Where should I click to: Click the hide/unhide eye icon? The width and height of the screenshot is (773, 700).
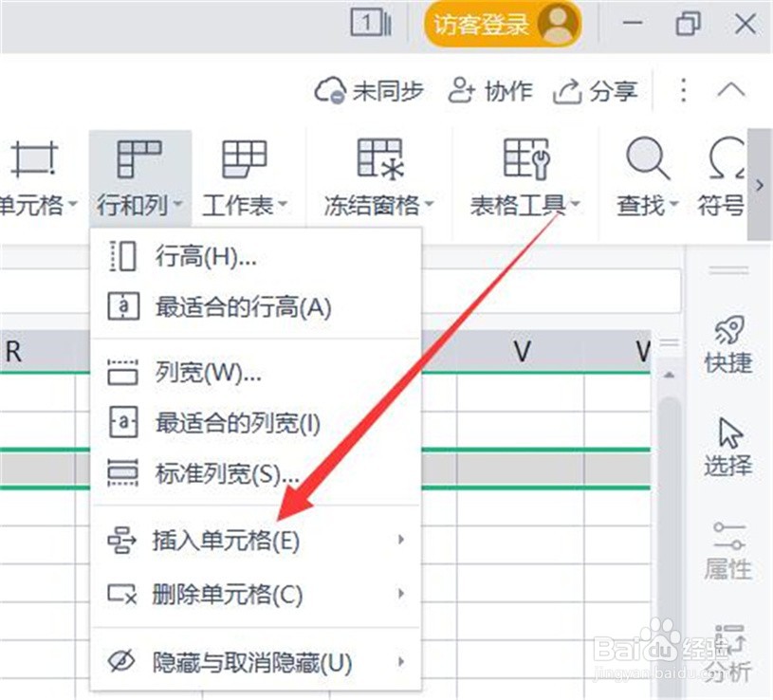coord(121,660)
